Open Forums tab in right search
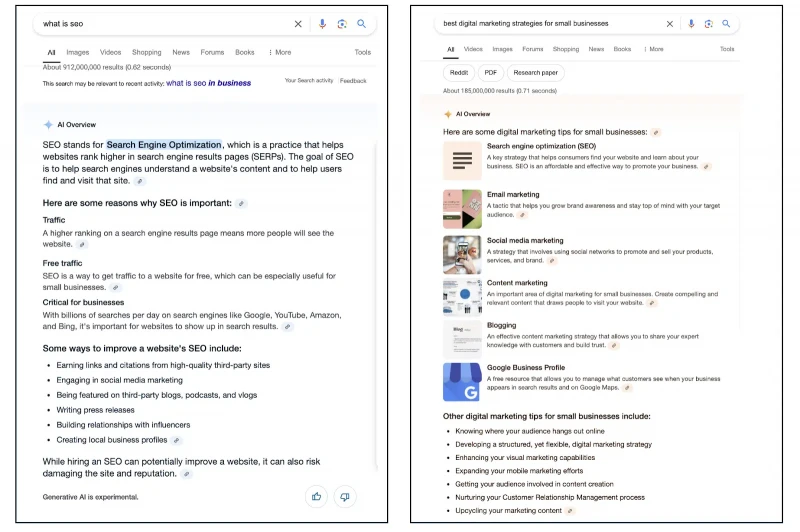Viewport: 800px width, 532px height. (533, 49)
